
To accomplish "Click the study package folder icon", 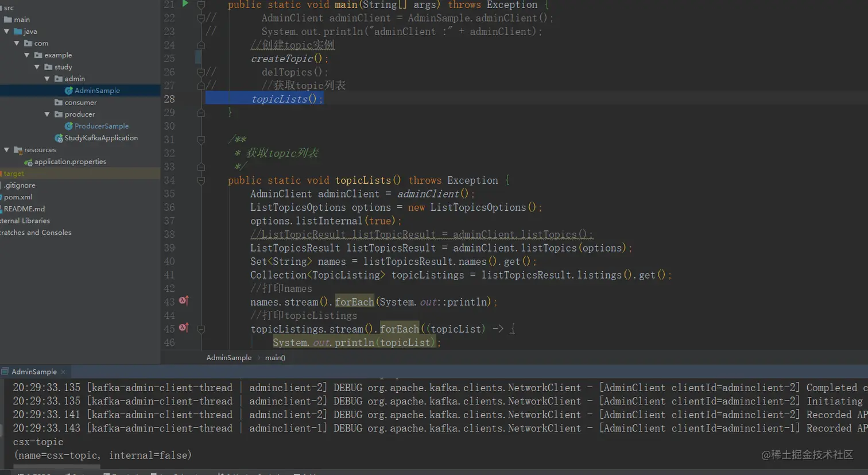I will pos(49,67).
